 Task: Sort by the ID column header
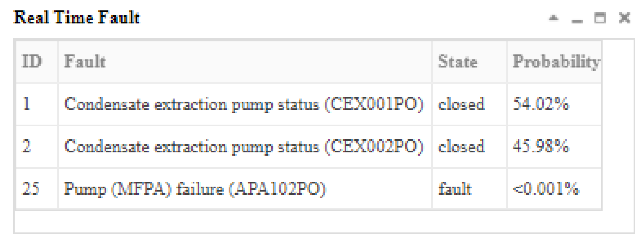click(x=32, y=62)
